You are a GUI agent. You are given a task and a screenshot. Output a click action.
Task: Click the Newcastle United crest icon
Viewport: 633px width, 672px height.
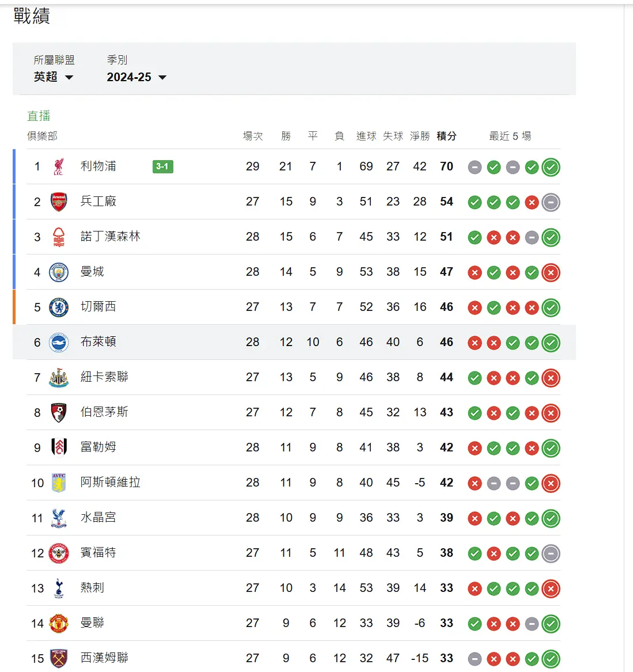pyautogui.click(x=59, y=378)
